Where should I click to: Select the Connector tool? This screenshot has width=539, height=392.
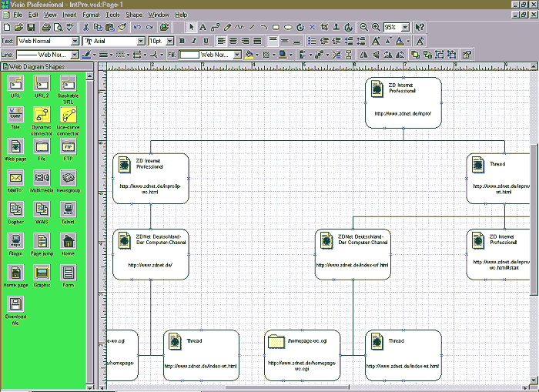215,27
